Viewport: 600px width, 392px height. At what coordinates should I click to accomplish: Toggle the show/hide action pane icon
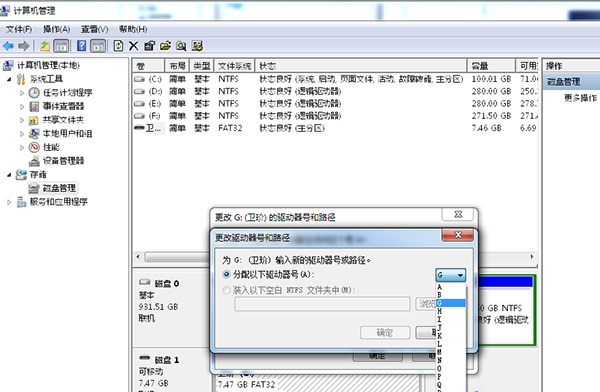(x=98, y=46)
